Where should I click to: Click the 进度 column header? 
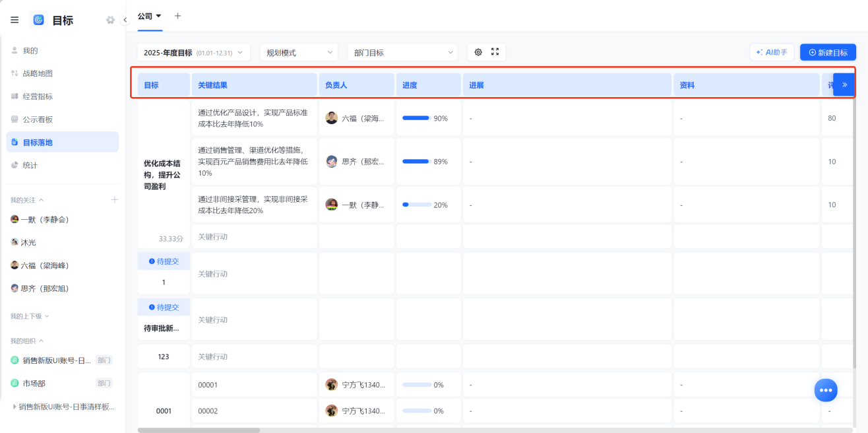coord(428,84)
